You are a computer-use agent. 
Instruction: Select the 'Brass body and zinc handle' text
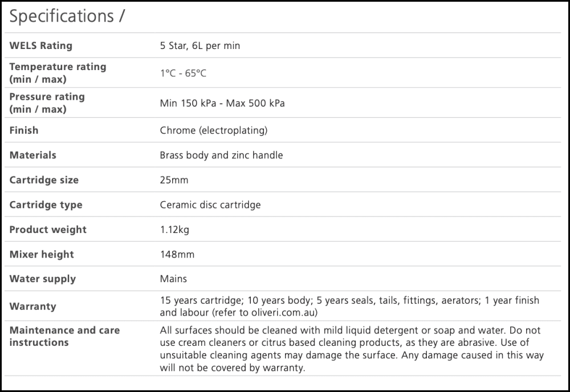pos(221,155)
